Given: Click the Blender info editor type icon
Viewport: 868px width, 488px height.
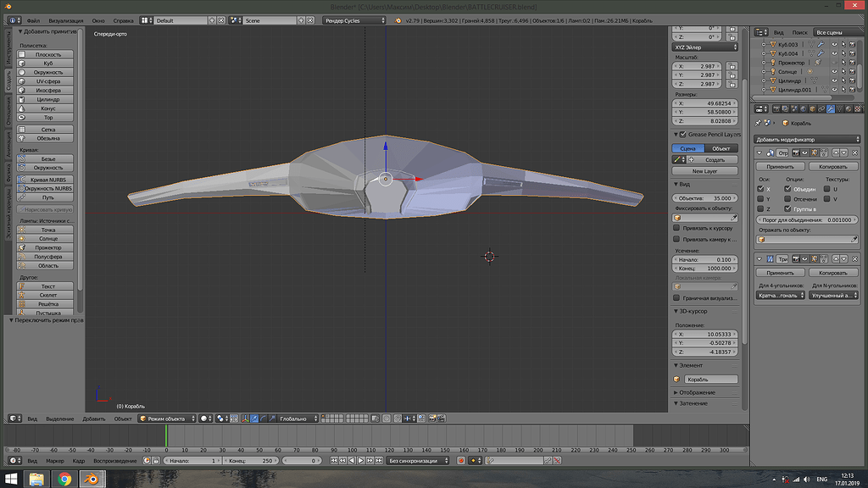Looking at the screenshot, I should click(x=14, y=20).
